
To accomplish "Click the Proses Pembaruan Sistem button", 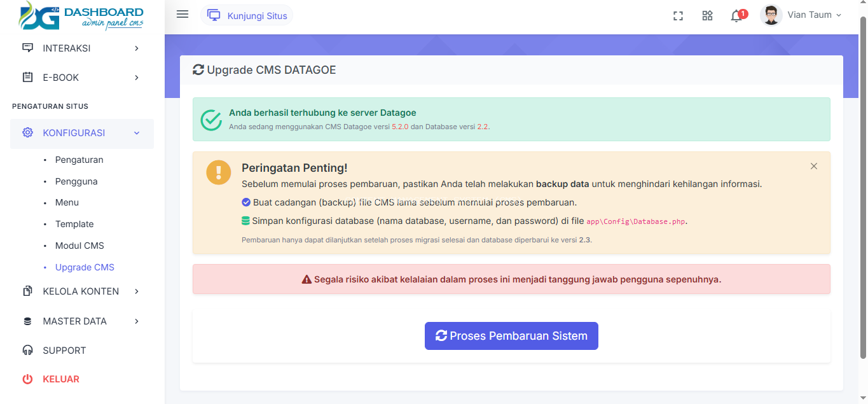I will (x=511, y=335).
